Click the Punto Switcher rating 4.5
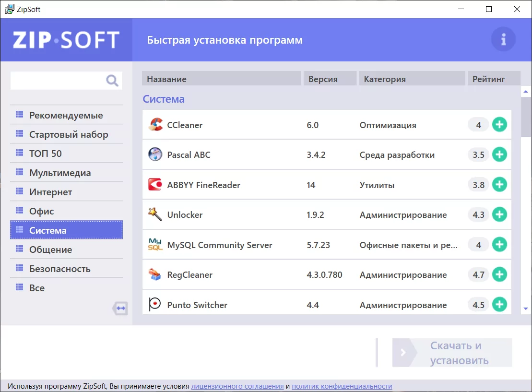The image size is (532, 392). tap(478, 305)
